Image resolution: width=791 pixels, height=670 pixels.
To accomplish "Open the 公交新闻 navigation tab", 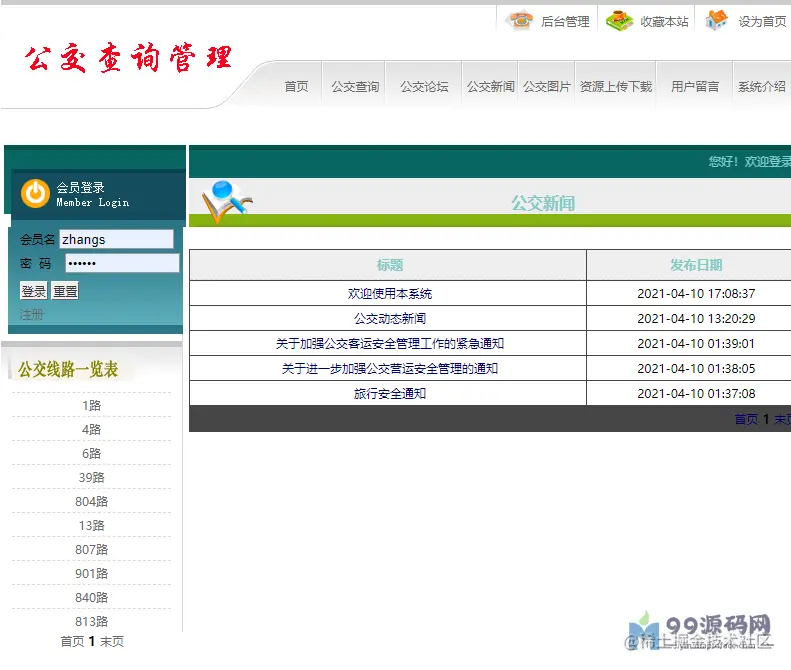I will point(490,87).
